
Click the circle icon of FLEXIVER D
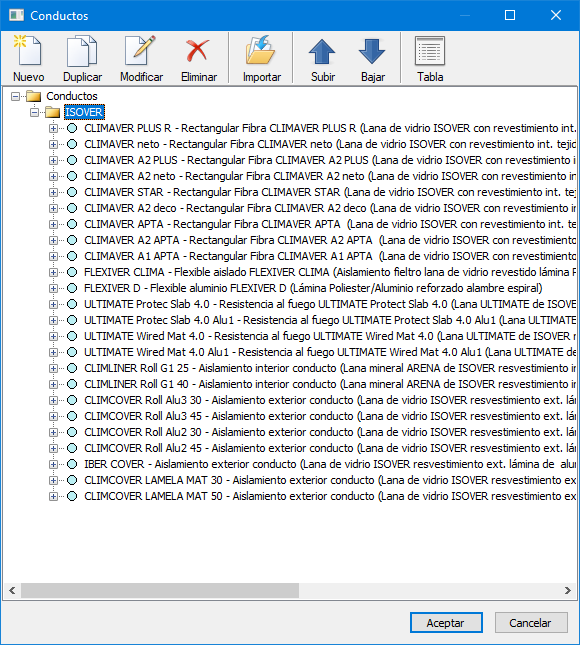click(x=72, y=288)
